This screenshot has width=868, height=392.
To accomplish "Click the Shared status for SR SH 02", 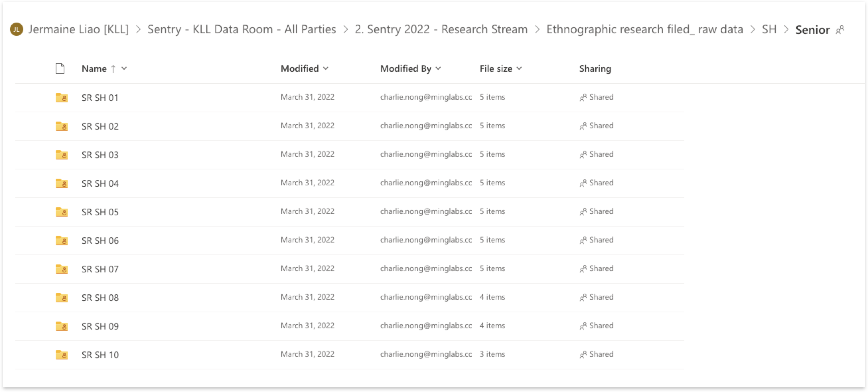I will click(597, 126).
